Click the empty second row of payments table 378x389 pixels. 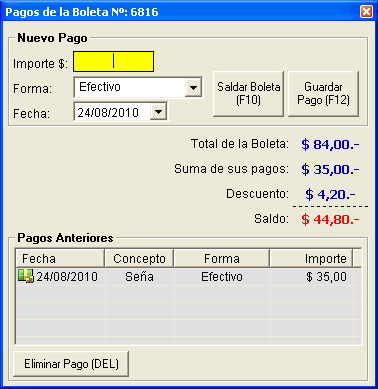coord(188,294)
